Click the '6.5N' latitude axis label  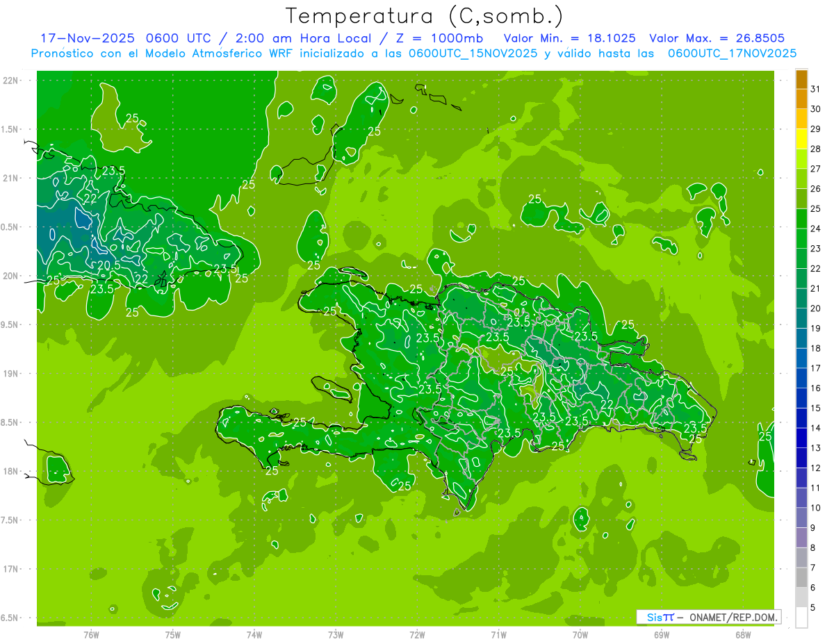click(10, 618)
